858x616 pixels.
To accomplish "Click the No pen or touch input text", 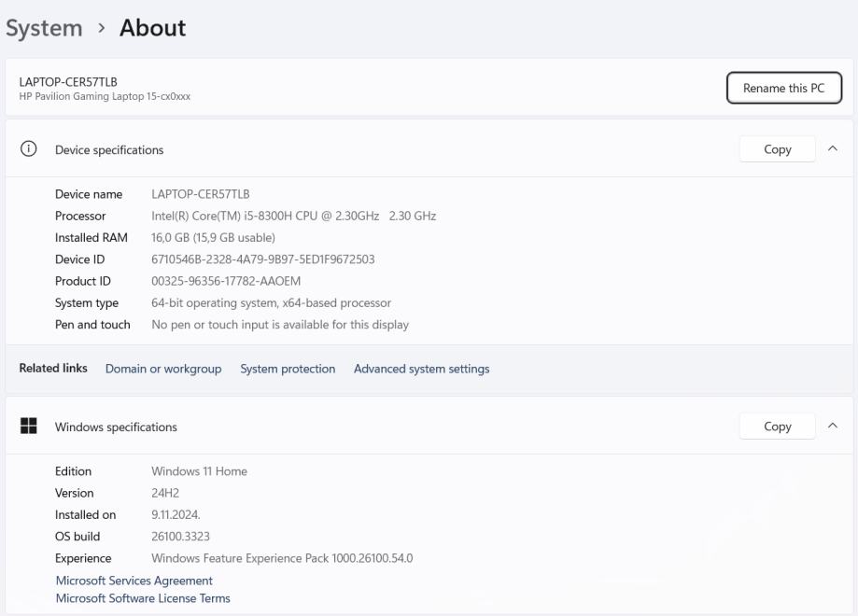I will (279, 325).
